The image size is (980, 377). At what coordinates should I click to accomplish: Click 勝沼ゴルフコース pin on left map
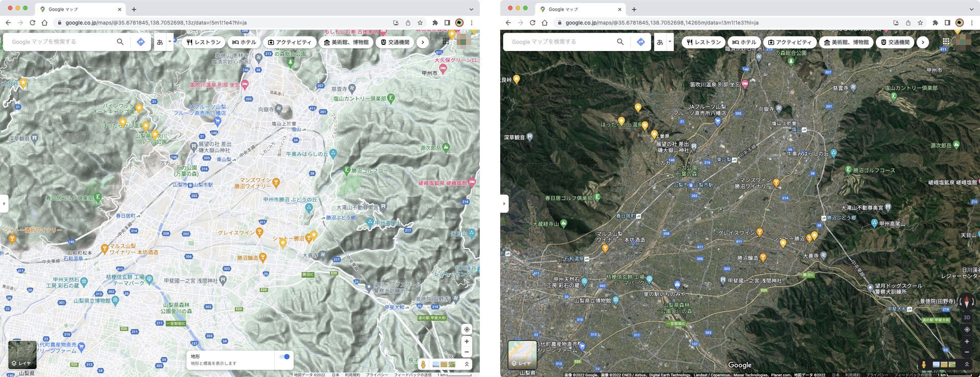347,170
